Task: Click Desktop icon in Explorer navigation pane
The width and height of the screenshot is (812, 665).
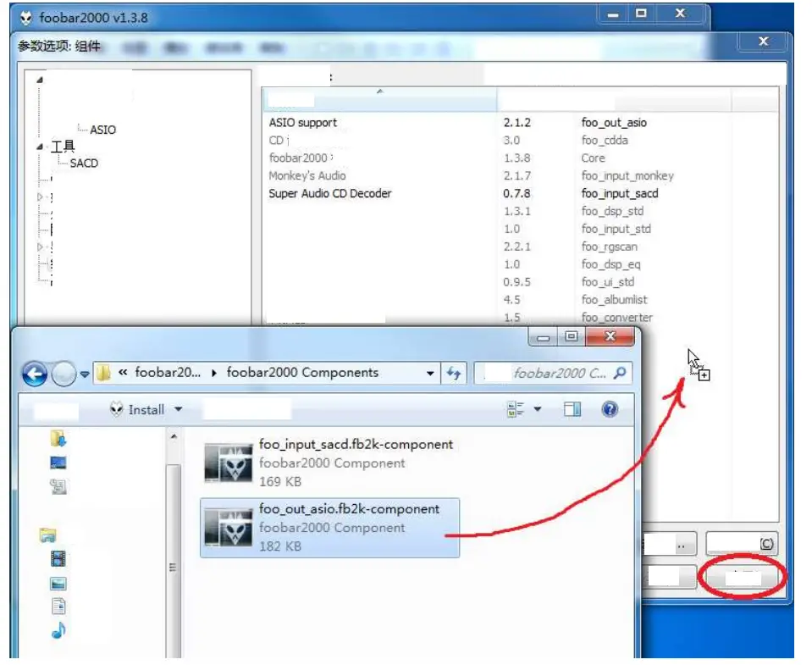Action: click(x=58, y=463)
